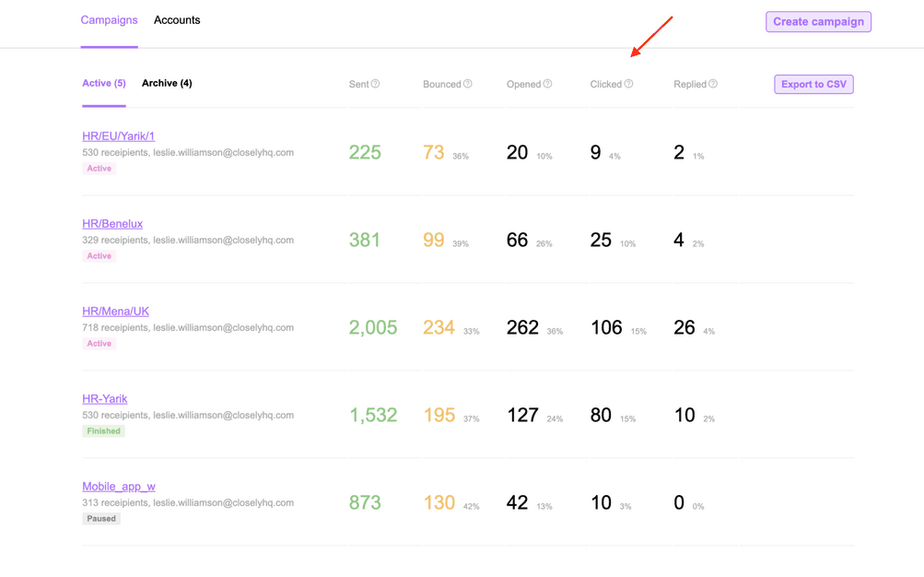Screen dimensions: 924x577
Task: Open the HR-Yarik campaign link
Action: pos(104,399)
